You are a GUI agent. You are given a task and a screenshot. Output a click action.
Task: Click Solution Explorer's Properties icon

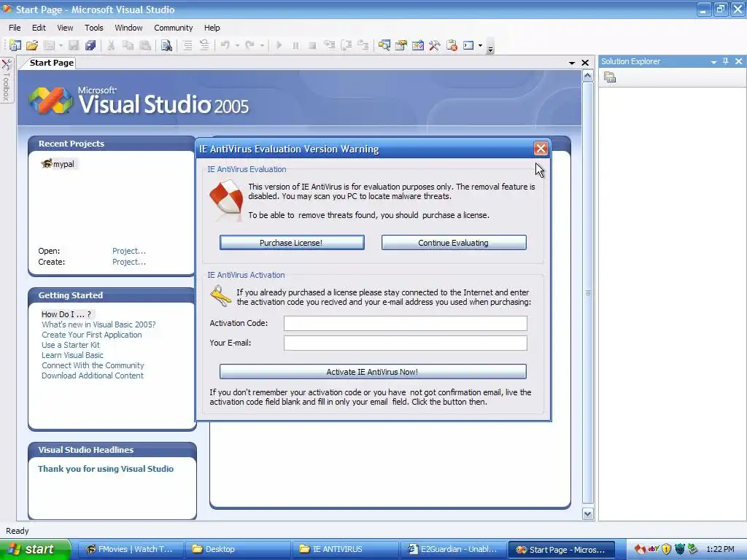[x=610, y=77]
